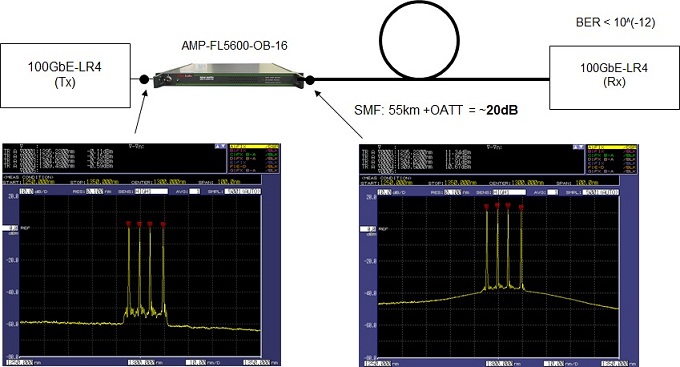The image size is (680, 367).
Task: Select the 100GbE-LR4 (Rx) receiver box
Action: [x=614, y=78]
